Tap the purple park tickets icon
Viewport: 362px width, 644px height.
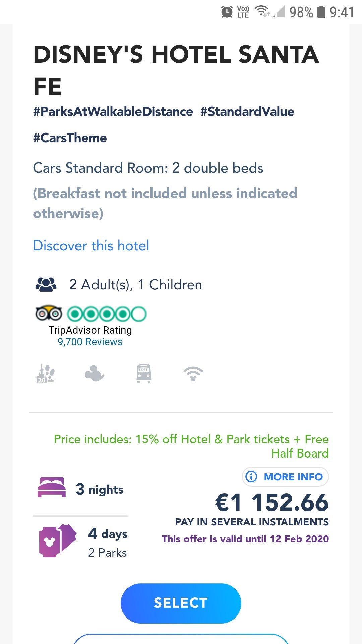point(57,541)
